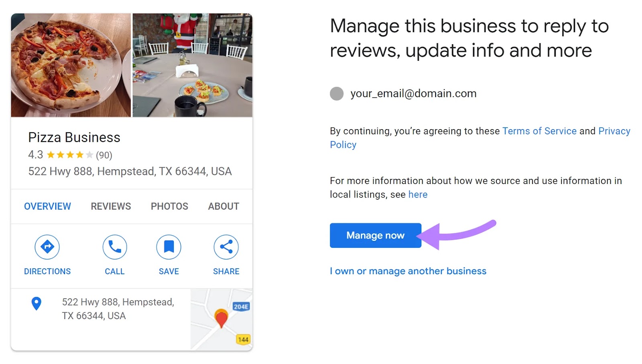Click the gray account avatar circle
The height and width of the screenshot is (364, 642).
click(337, 93)
